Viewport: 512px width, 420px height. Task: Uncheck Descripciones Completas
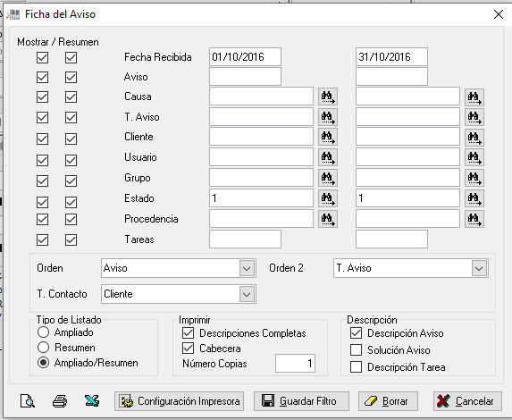(188, 333)
